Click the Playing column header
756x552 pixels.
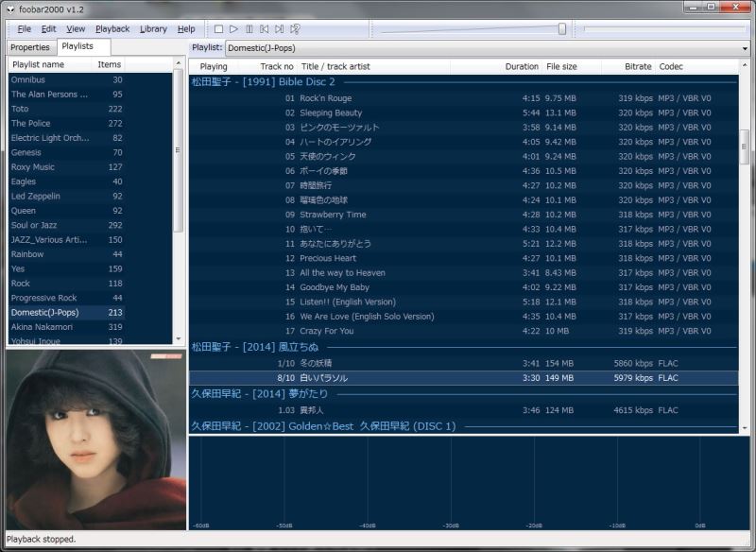pos(214,66)
